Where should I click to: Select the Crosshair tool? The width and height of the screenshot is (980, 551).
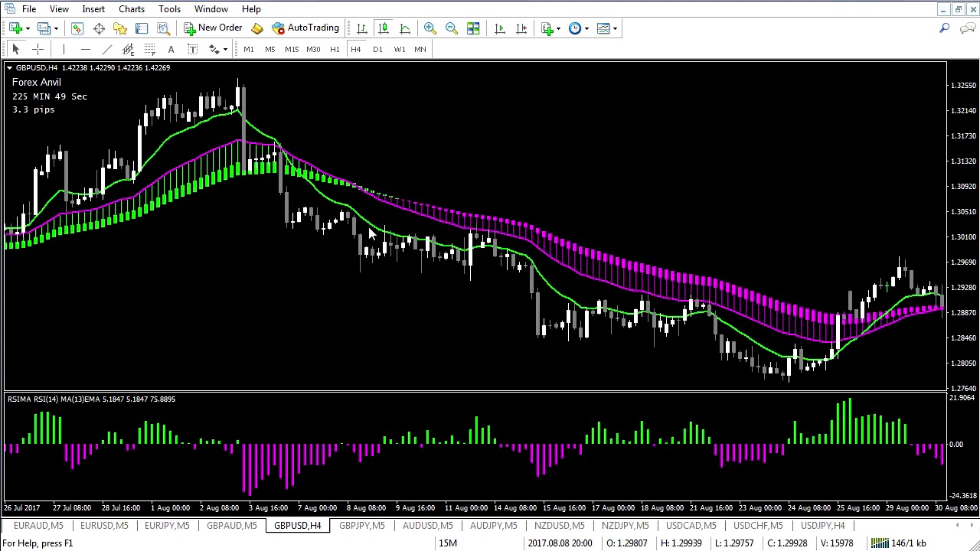(x=38, y=50)
